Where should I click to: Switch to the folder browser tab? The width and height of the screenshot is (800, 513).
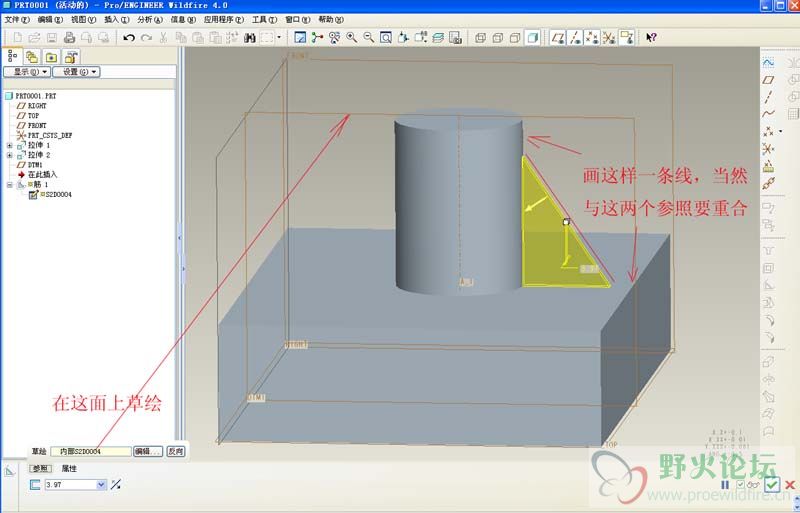click(x=32, y=57)
